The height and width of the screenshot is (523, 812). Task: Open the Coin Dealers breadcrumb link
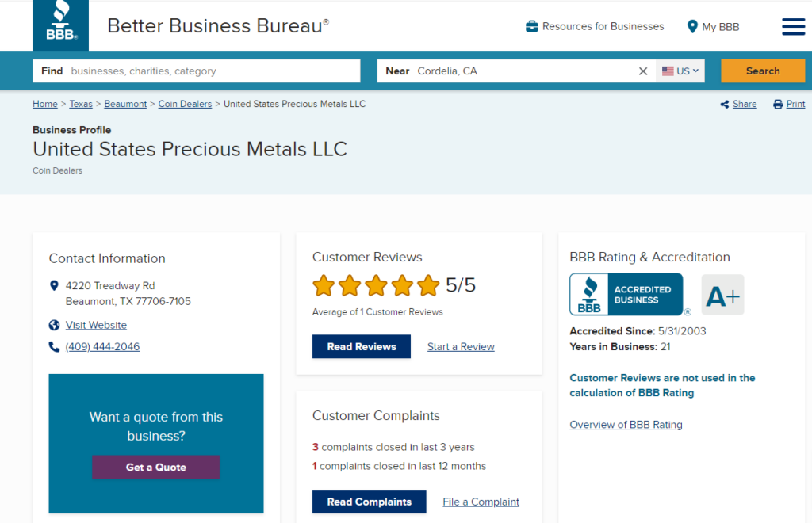point(185,104)
